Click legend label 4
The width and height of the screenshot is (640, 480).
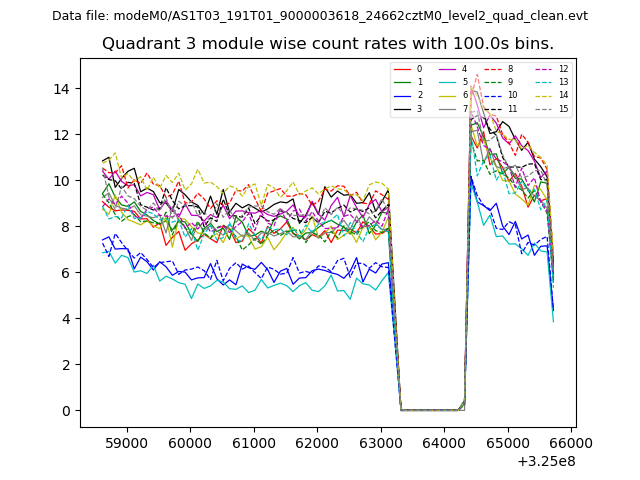click(x=465, y=69)
